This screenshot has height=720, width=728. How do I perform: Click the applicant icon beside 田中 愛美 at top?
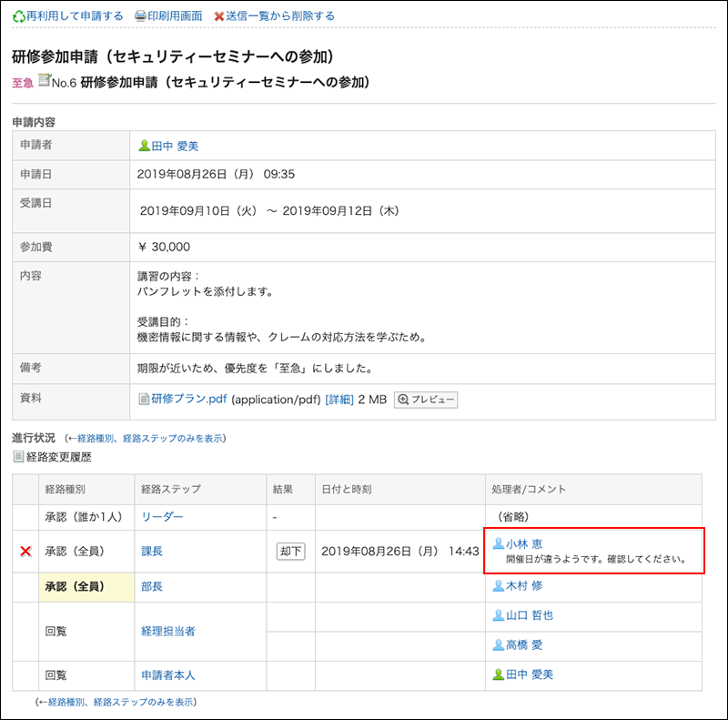click(144, 146)
